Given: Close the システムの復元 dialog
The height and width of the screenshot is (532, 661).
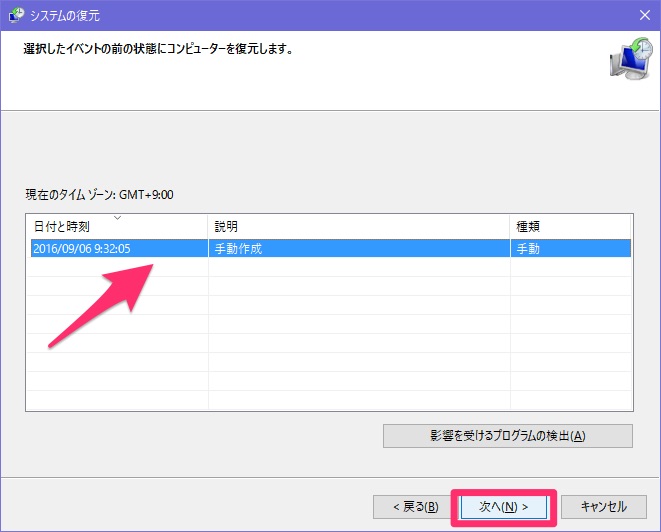Looking at the screenshot, I should [645, 15].
